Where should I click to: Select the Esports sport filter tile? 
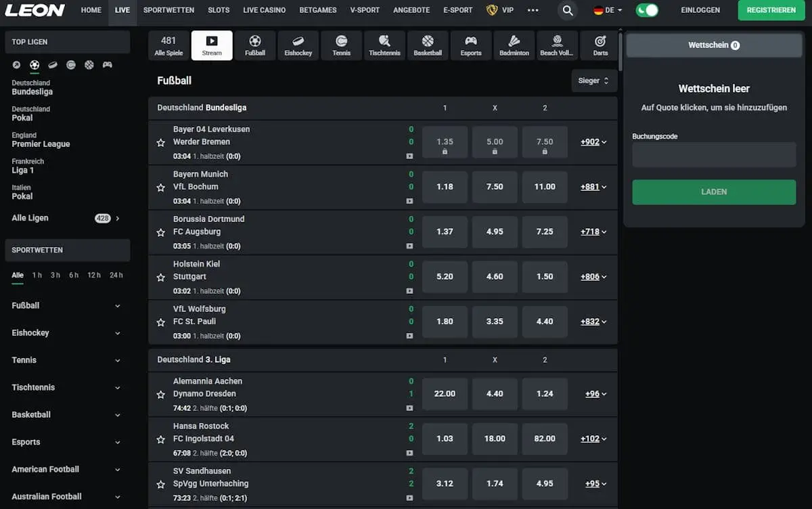pos(471,45)
